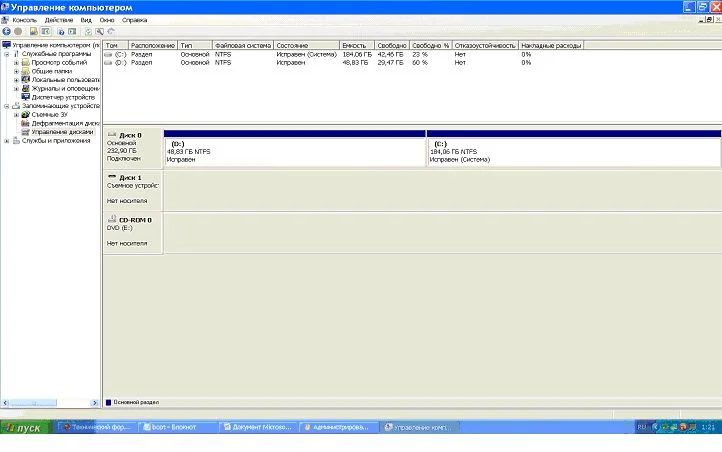
Task: Click the 29,47 ГБ free space cell of (D:)
Action: click(390, 63)
